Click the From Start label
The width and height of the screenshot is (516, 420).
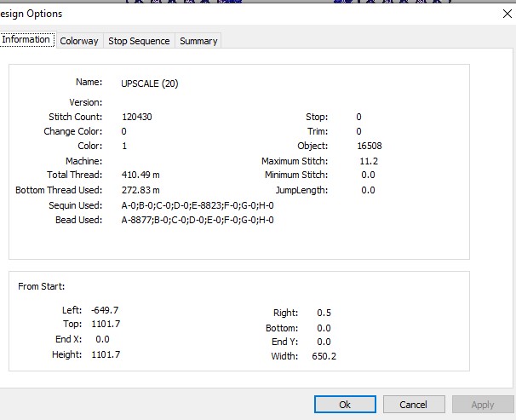(x=42, y=286)
